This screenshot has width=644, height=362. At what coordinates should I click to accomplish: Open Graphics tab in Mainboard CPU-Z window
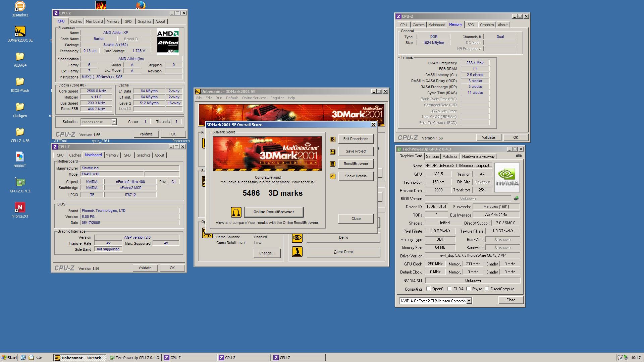tap(143, 155)
